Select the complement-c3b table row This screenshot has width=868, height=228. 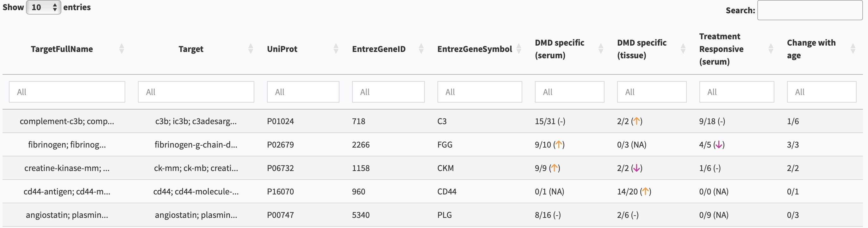[x=433, y=121]
